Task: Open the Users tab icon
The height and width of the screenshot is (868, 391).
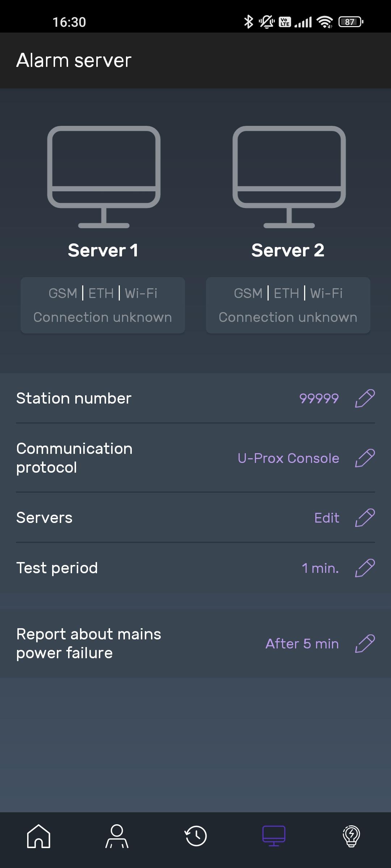Action: click(x=117, y=836)
